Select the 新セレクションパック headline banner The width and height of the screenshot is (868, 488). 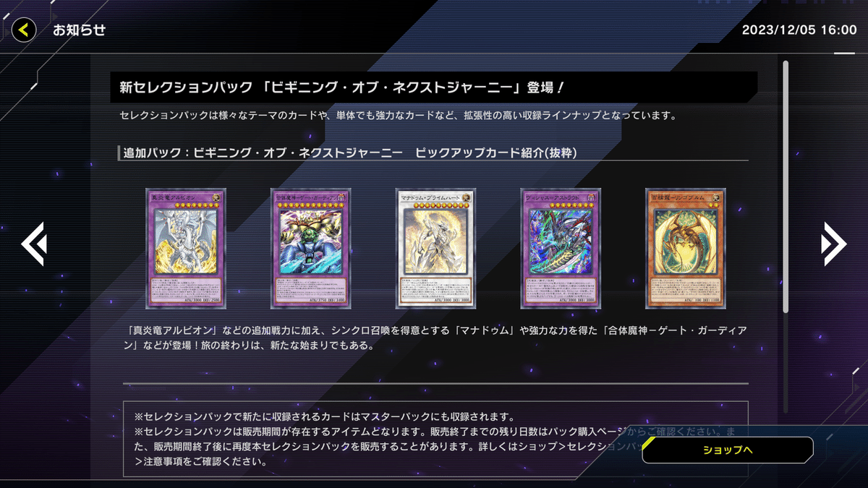point(434,87)
